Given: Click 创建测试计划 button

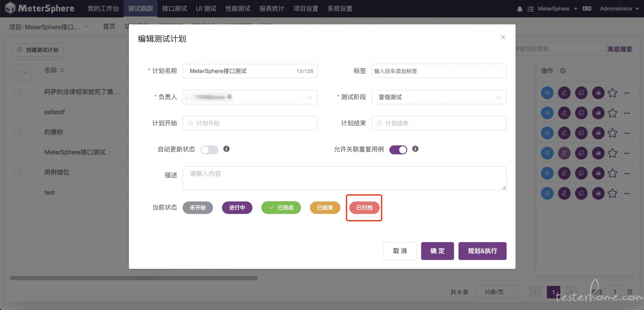Looking at the screenshot, I should click(38, 50).
